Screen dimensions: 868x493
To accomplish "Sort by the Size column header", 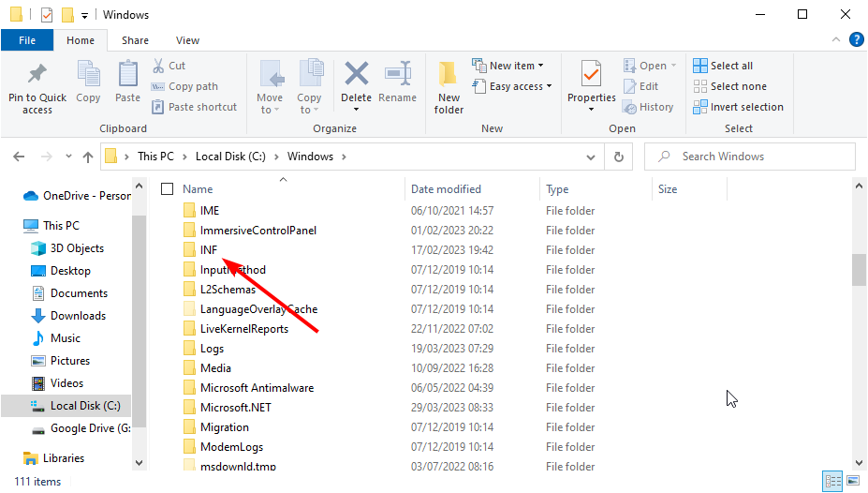I will [667, 189].
